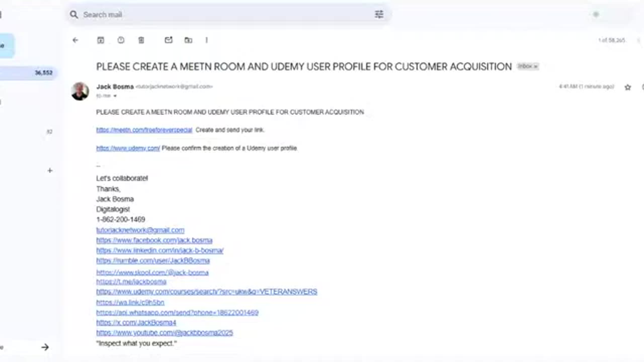
Task: Delete this email with trash icon
Action: 141,40
